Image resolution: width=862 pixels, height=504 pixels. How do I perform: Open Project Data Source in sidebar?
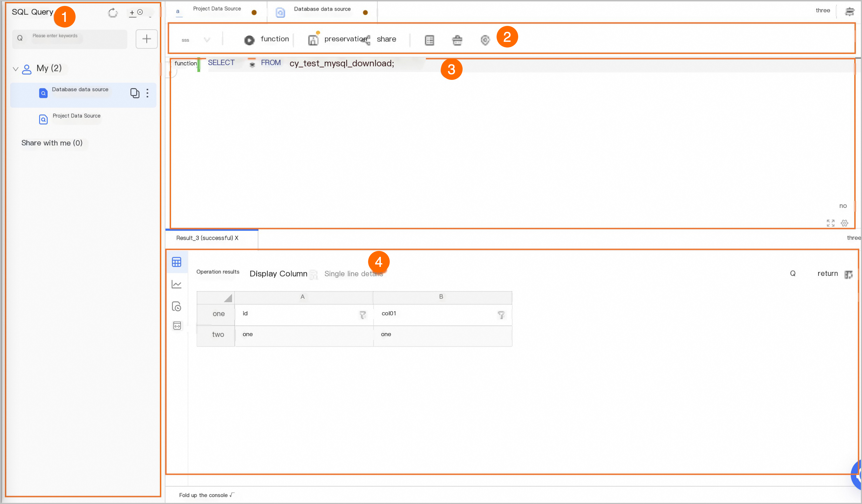click(x=76, y=116)
